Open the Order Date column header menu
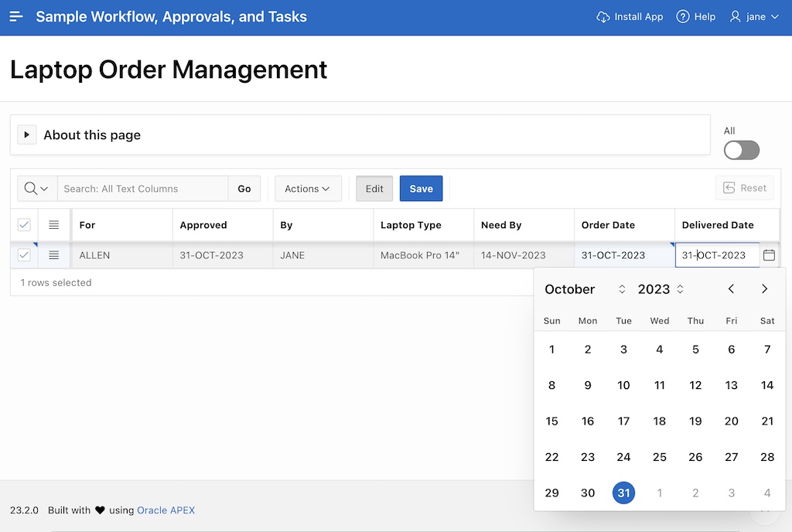This screenshot has width=792, height=532. [606, 224]
